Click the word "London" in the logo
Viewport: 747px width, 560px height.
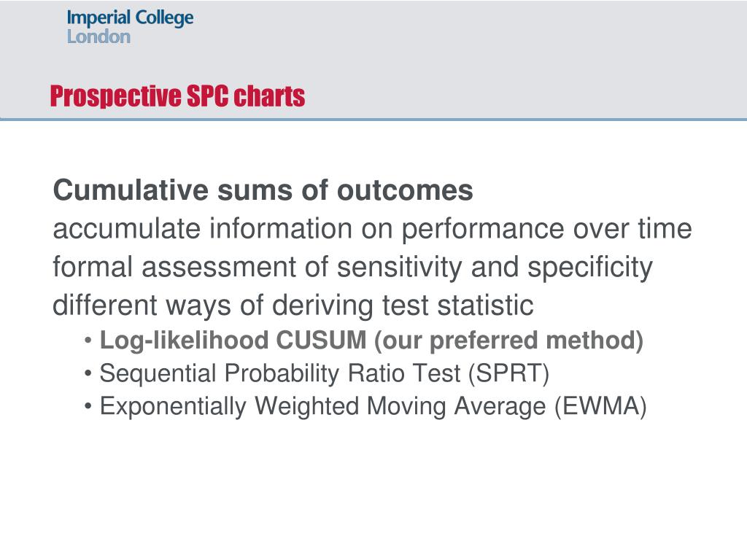tap(98, 36)
